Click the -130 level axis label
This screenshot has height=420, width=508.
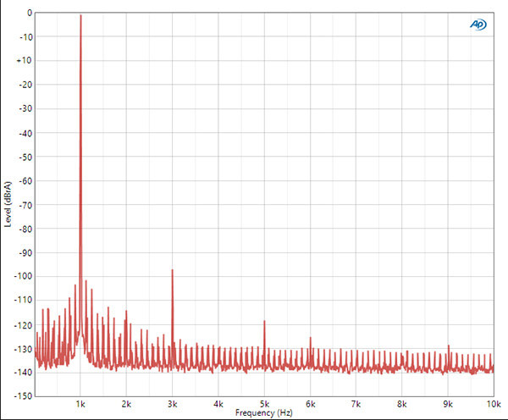coord(24,350)
